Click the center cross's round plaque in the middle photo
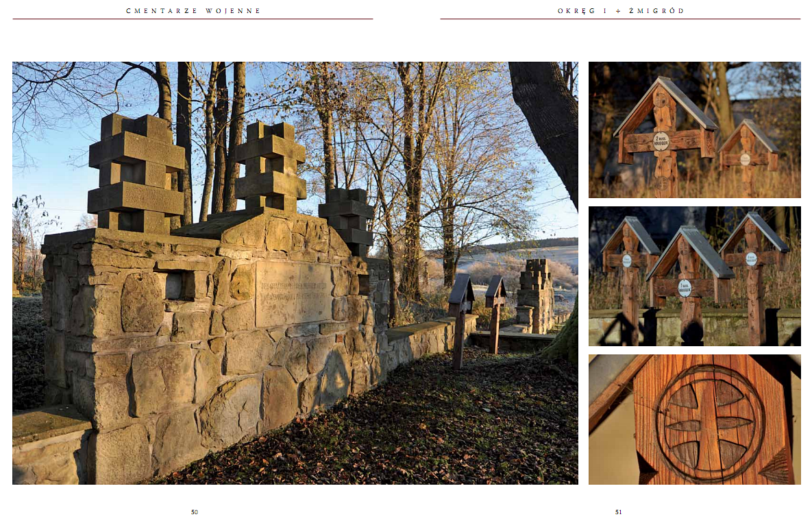Viewport: 812px width, 521px height. (x=685, y=288)
